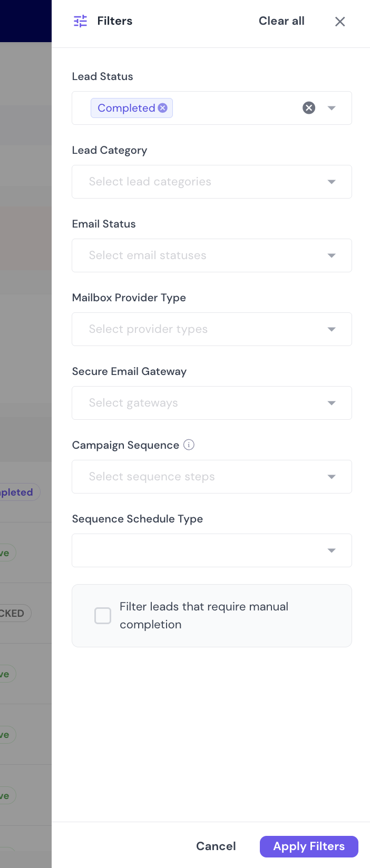The width and height of the screenshot is (370, 868).
Task: Click Select email statuses placeholder text
Action: click(x=148, y=255)
